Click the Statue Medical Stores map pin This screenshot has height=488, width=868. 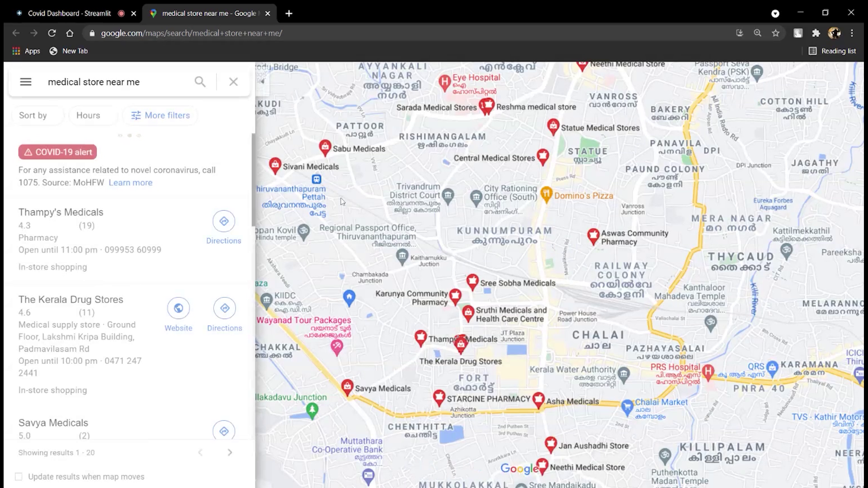click(x=553, y=126)
